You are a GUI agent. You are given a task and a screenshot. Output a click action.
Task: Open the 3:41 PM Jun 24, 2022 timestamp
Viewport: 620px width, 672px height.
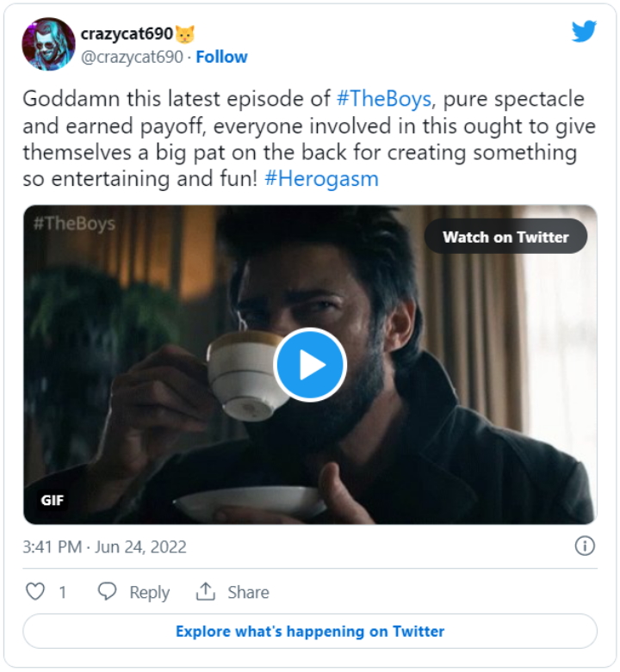(x=105, y=546)
